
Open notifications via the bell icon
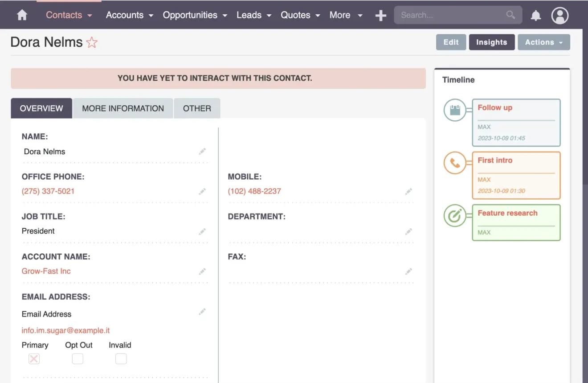(535, 15)
